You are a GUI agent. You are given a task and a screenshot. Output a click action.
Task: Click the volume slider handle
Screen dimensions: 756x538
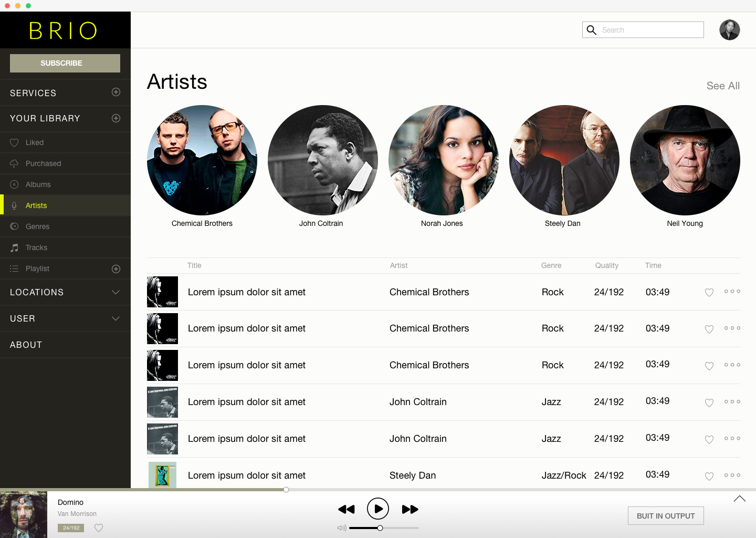pyautogui.click(x=380, y=528)
